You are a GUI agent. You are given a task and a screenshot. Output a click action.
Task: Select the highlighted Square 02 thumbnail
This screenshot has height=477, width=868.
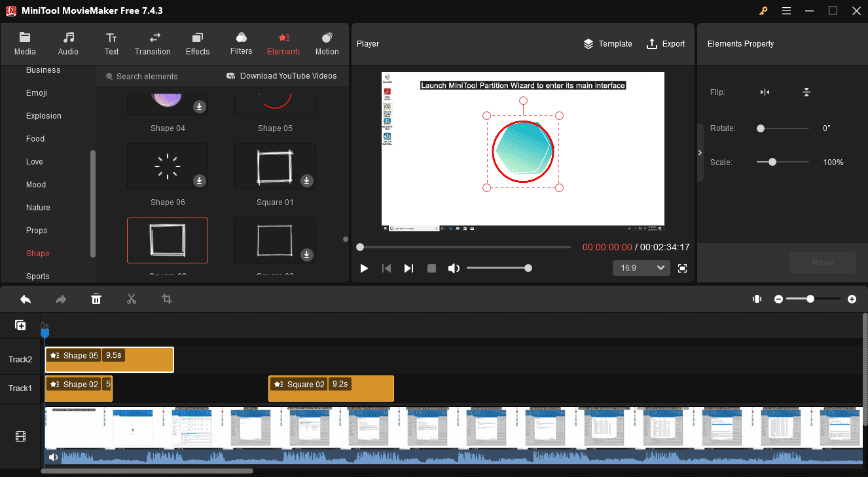coord(168,240)
